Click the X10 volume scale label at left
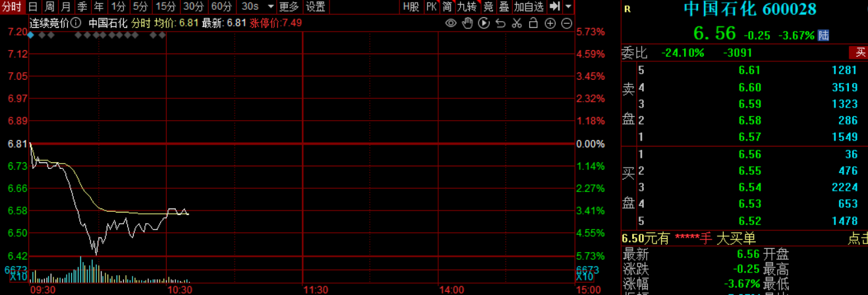 tap(18, 277)
